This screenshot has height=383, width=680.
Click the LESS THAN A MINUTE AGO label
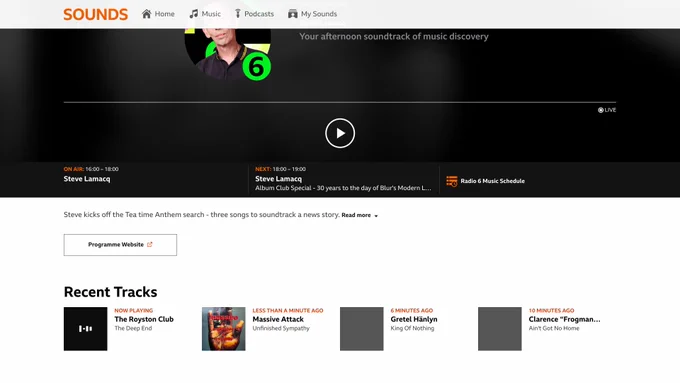tap(288, 311)
